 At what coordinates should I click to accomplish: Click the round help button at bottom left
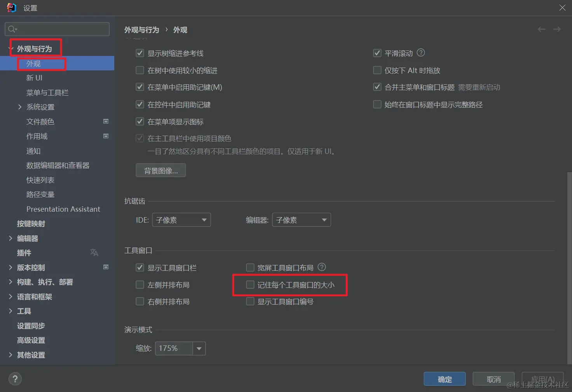(x=15, y=379)
